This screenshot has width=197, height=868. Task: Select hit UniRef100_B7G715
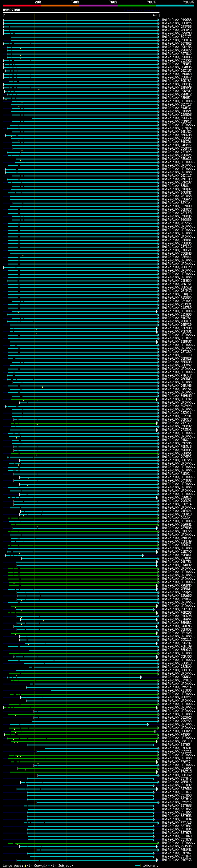pos(177,772)
